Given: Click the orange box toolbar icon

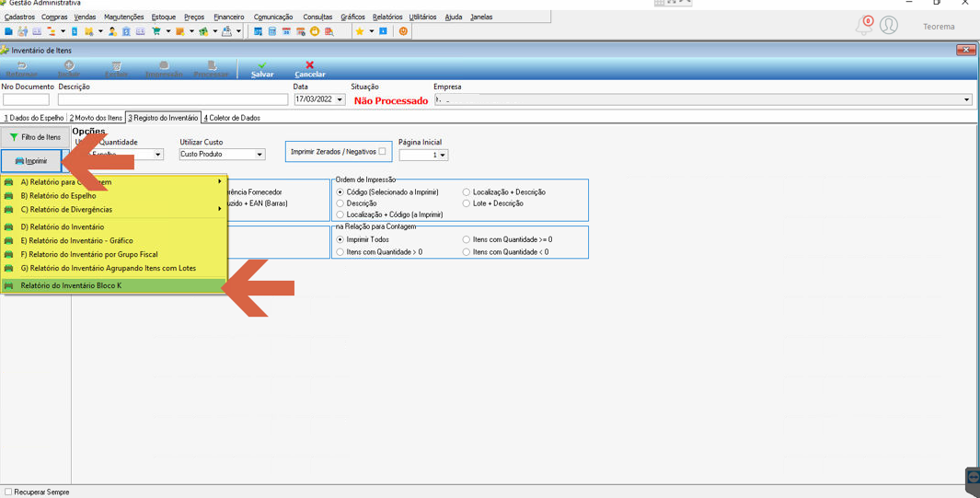Looking at the screenshot, I should 180,30.
